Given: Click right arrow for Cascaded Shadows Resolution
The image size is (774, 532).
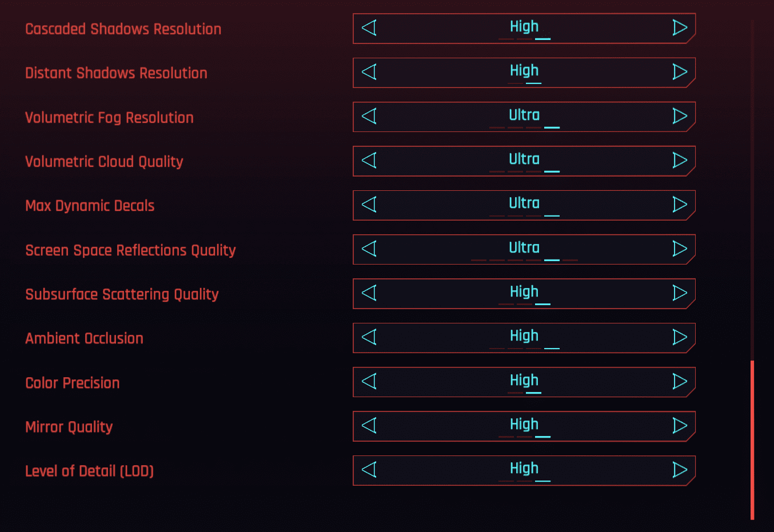Looking at the screenshot, I should [x=679, y=27].
